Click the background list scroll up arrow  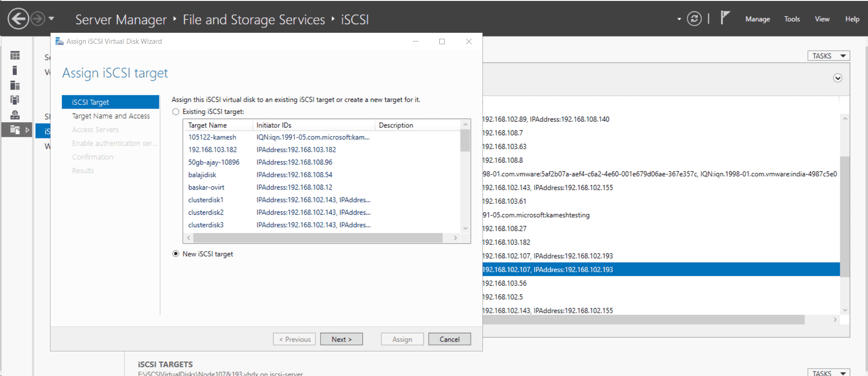pos(845,118)
